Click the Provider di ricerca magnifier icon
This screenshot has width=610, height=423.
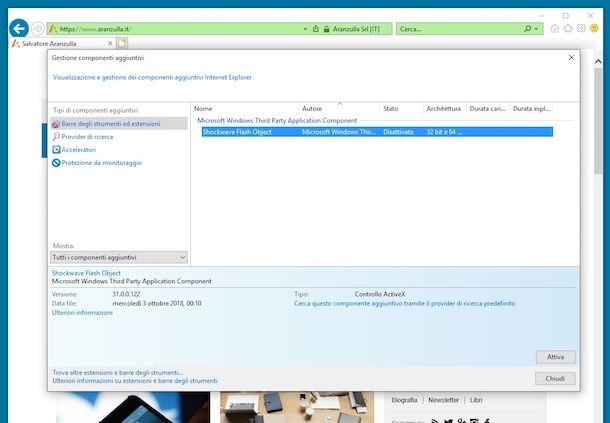(x=56, y=137)
